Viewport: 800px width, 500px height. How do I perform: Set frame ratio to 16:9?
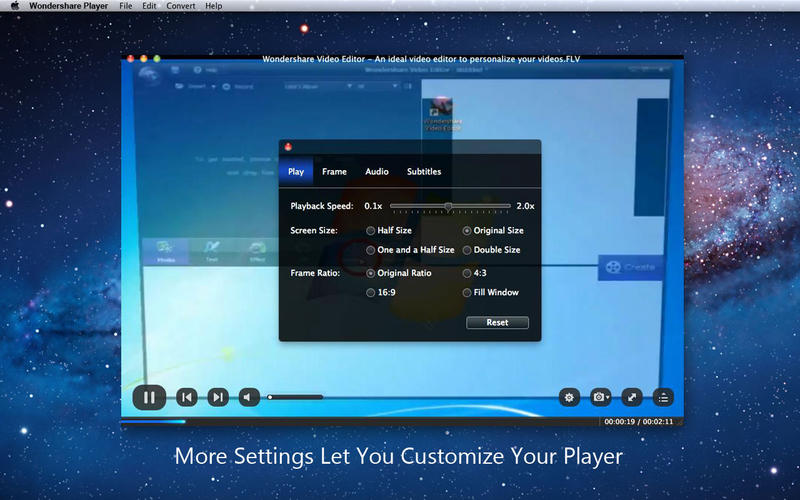pos(371,293)
